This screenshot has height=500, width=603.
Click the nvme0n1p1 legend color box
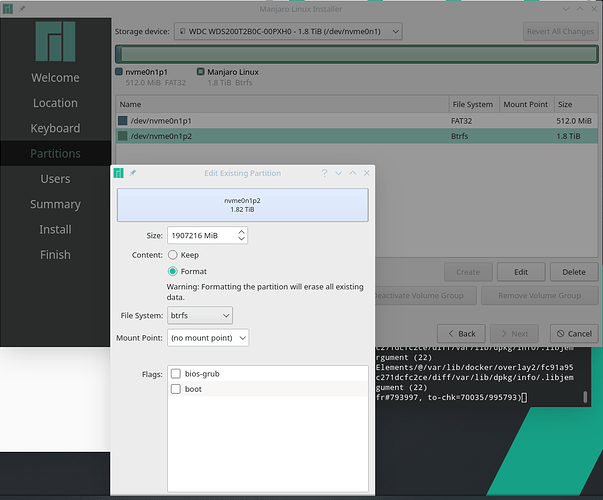119,72
